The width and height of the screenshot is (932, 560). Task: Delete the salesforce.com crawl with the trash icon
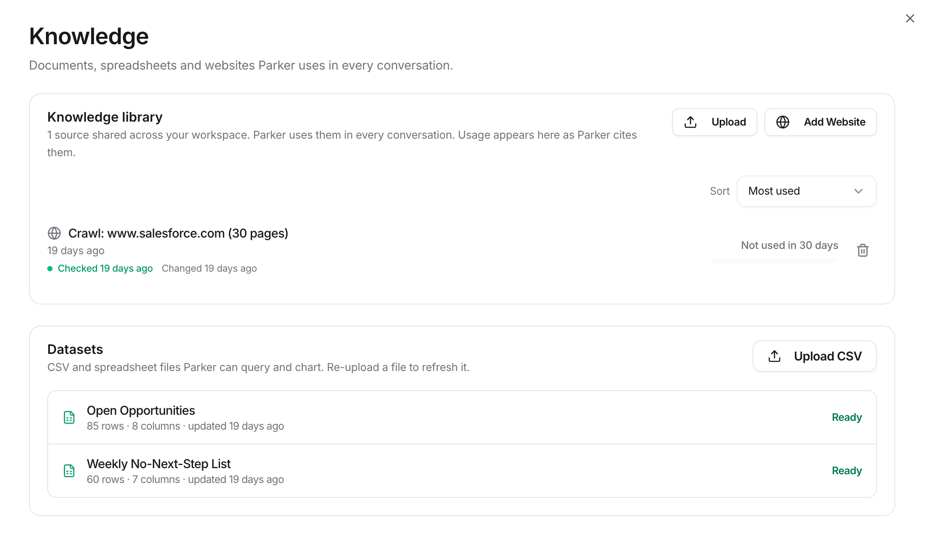(863, 250)
